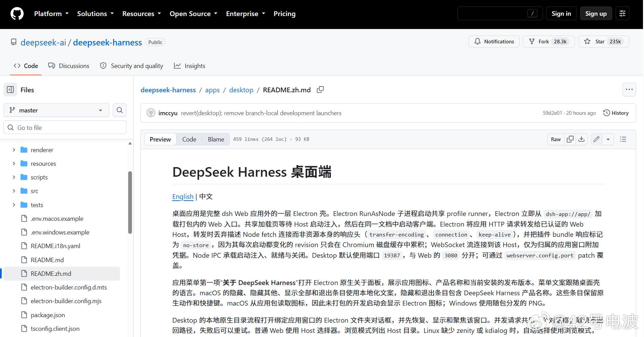644x337 pixels.
Task: Open Security and quality tab
Action: point(132,66)
